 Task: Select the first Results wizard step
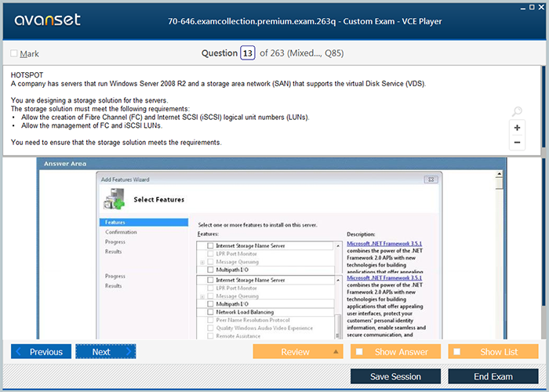tap(114, 252)
